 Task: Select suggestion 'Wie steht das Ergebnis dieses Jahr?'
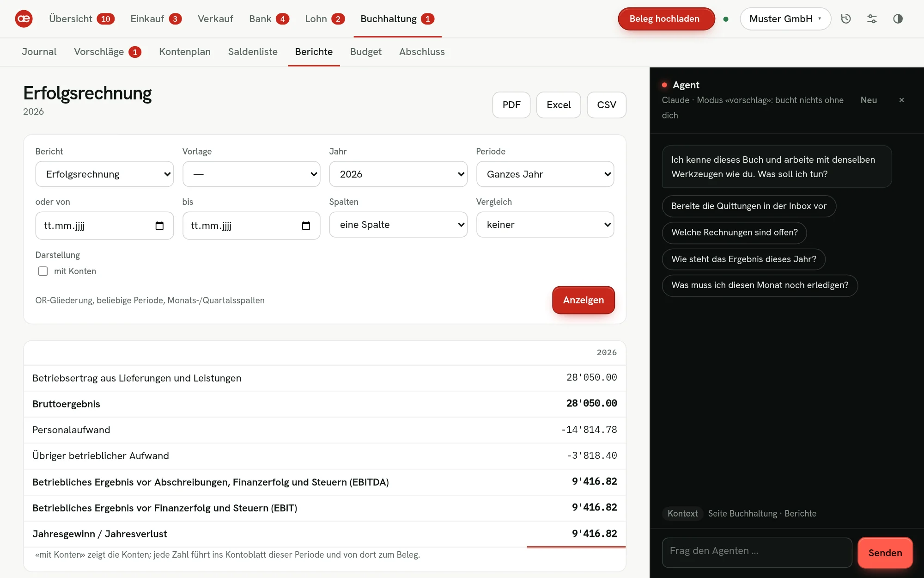(743, 259)
